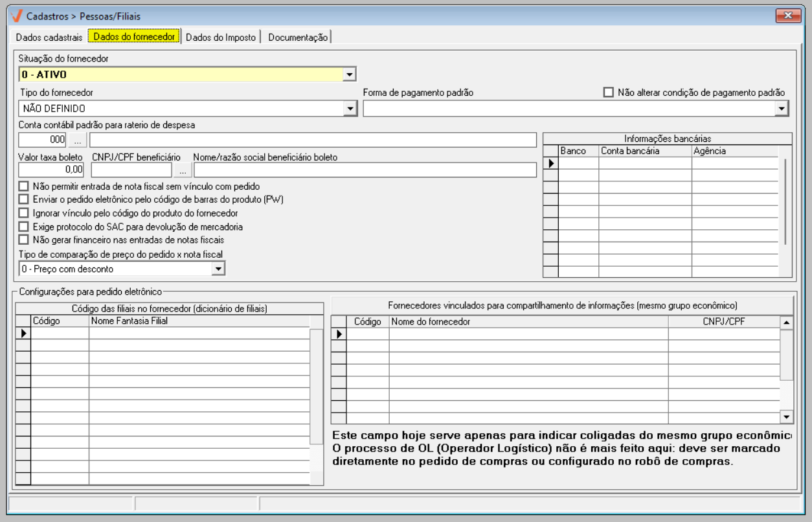The image size is (812, 522).
Task: Expand the Tipo do fornecedor dropdown
Action: click(350, 108)
